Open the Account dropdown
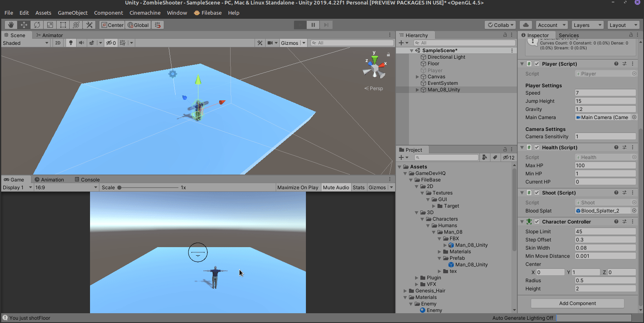 pos(551,25)
